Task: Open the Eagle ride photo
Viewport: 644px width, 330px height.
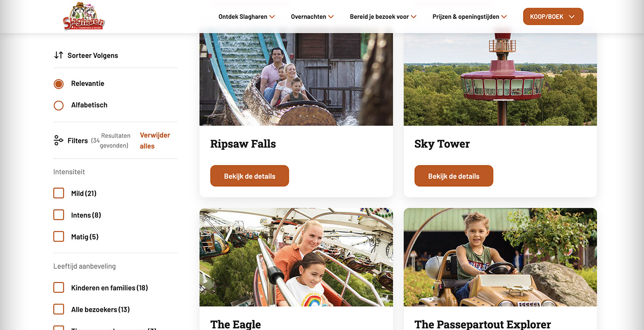Action: point(296,257)
